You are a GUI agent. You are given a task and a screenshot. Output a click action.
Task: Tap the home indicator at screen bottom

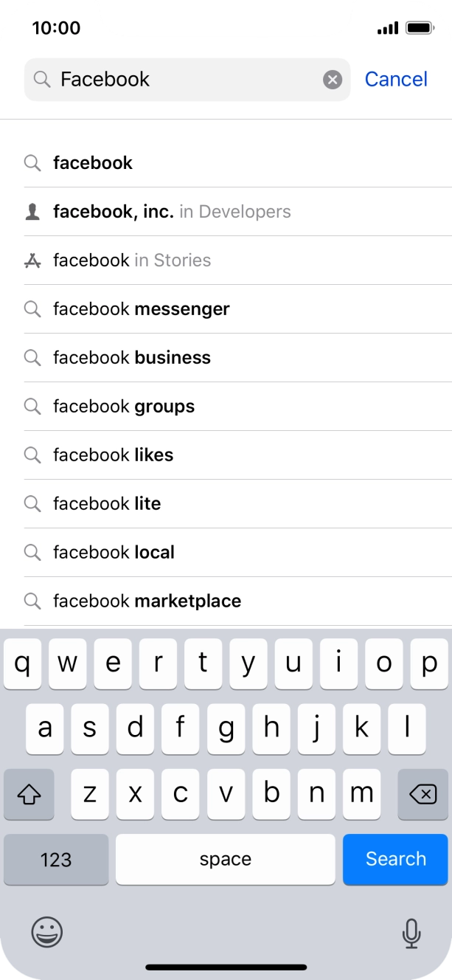pyautogui.click(x=226, y=967)
